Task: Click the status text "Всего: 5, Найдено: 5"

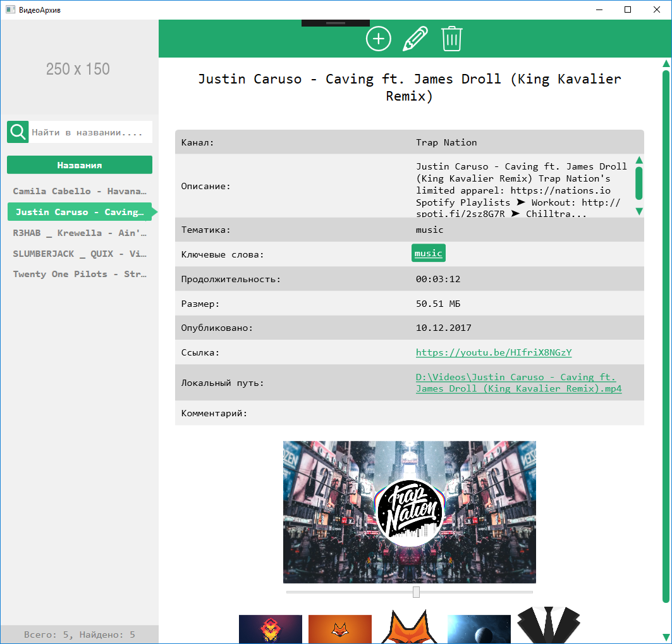Action: [80, 635]
